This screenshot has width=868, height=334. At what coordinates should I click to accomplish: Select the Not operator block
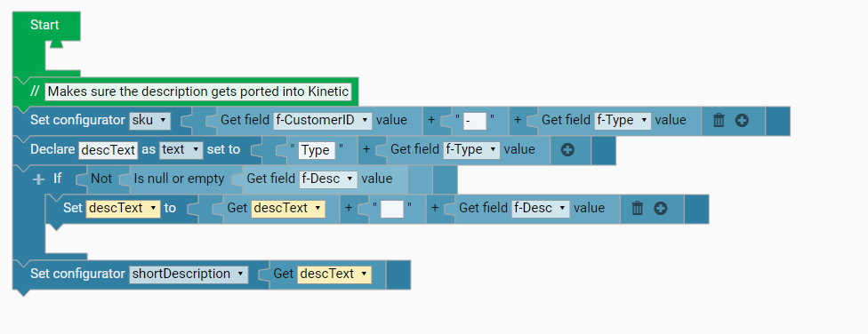(101, 179)
